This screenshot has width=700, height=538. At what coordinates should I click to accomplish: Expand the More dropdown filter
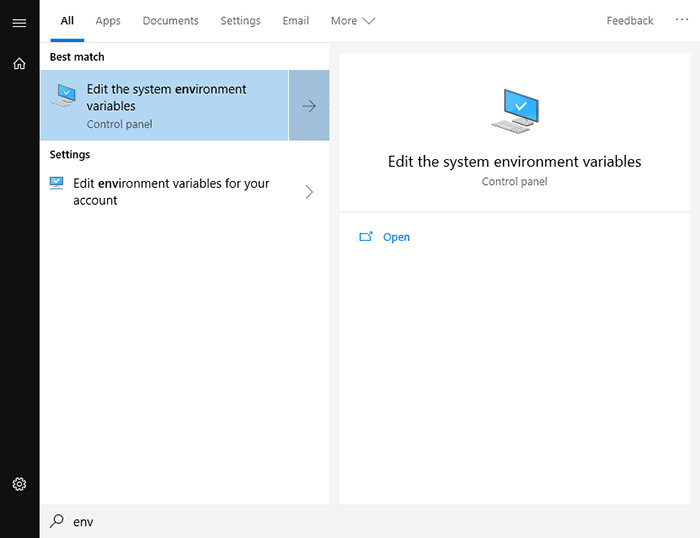pyautogui.click(x=353, y=21)
